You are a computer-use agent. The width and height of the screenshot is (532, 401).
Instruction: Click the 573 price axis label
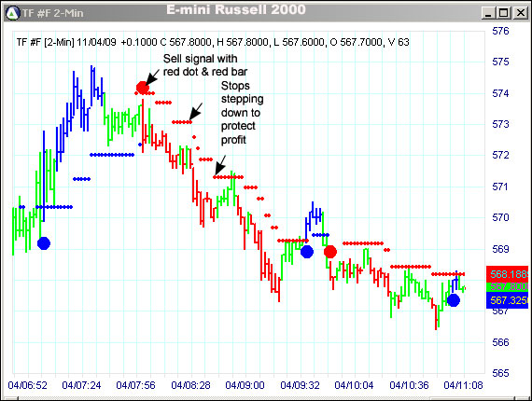point(500,124)
